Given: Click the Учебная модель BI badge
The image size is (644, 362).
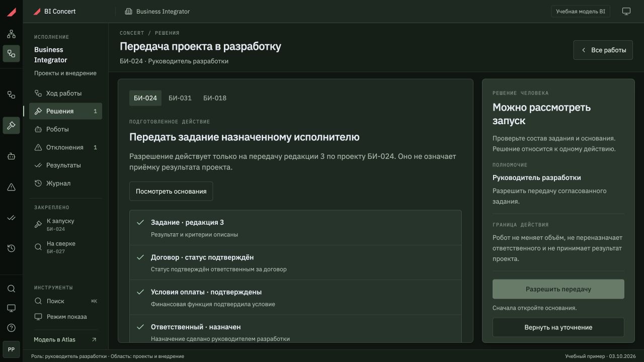Looking at the screenshot, I should [x=581, y=11].
